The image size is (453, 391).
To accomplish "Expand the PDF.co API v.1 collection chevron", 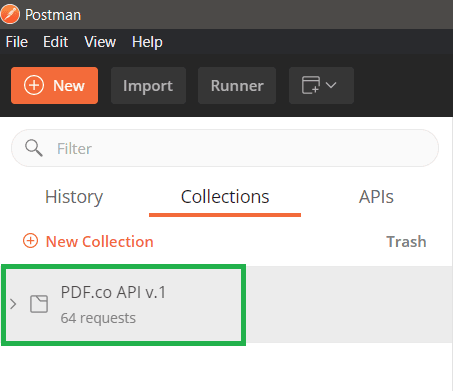I will pyautogui.click(x=13, y=304).
